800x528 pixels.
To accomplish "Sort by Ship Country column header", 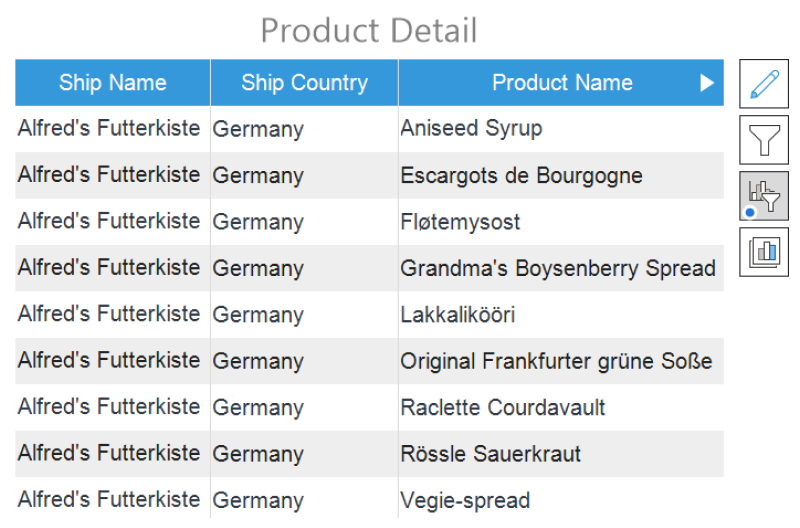I will coord(304,83).
